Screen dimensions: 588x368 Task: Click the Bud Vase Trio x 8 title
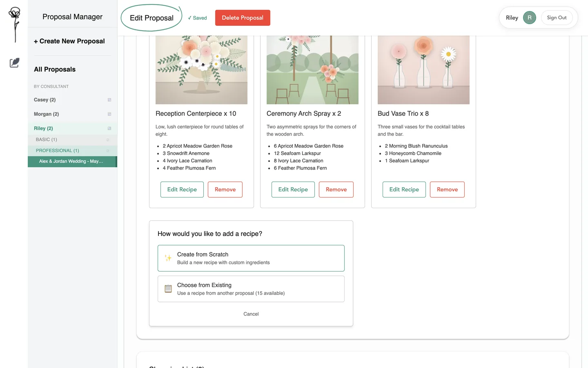[x=403, y=114]
